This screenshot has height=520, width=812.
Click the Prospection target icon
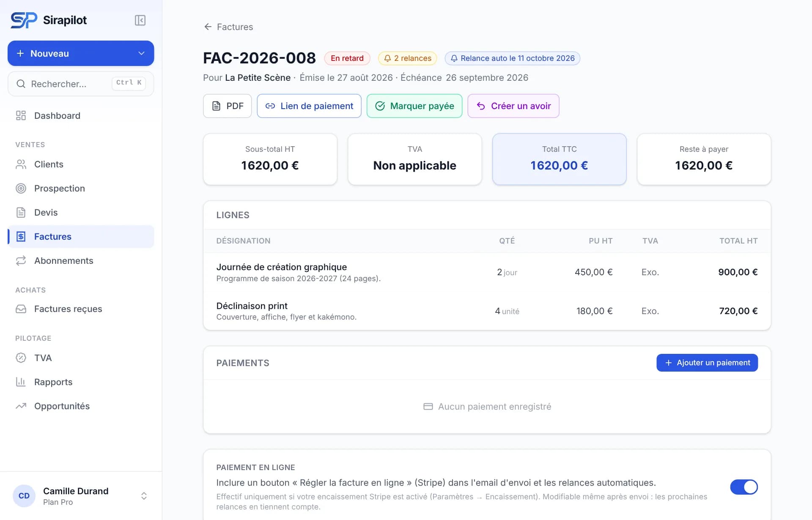pos(21,188)
